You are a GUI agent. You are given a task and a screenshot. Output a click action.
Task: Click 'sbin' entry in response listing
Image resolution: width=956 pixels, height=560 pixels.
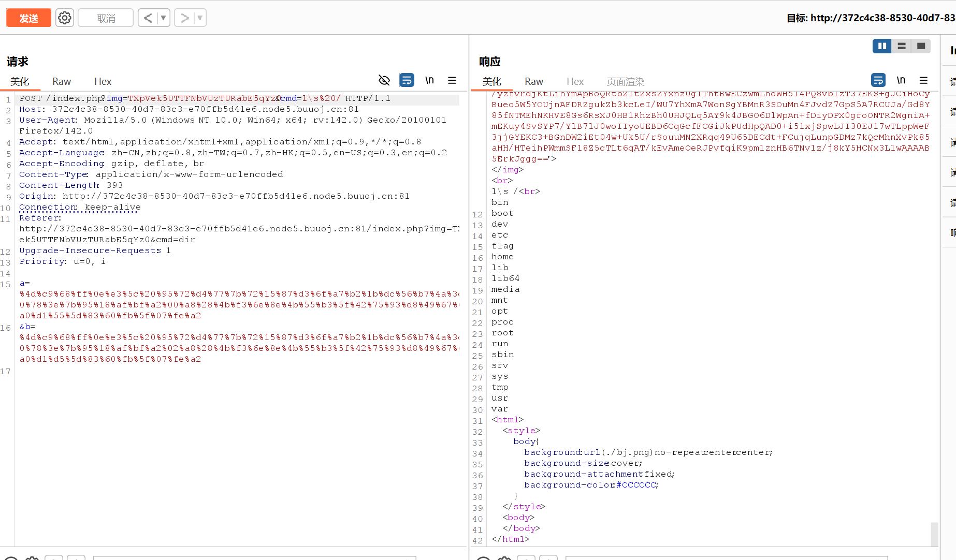[x=502, y=355]
